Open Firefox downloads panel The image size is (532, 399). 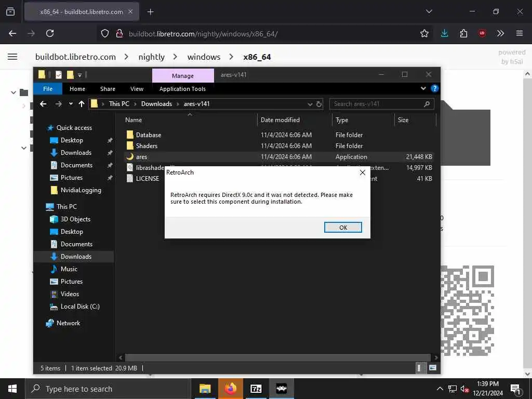445,33
